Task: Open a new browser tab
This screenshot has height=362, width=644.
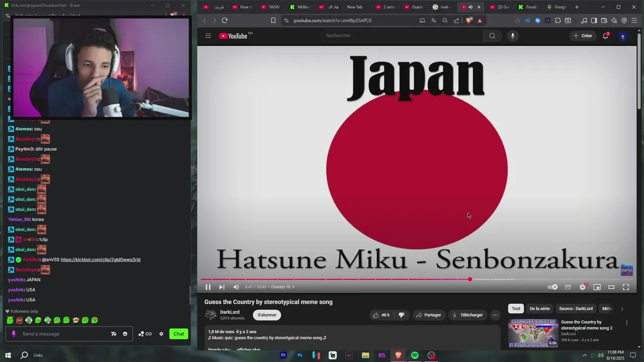Action: pos(577,7)
